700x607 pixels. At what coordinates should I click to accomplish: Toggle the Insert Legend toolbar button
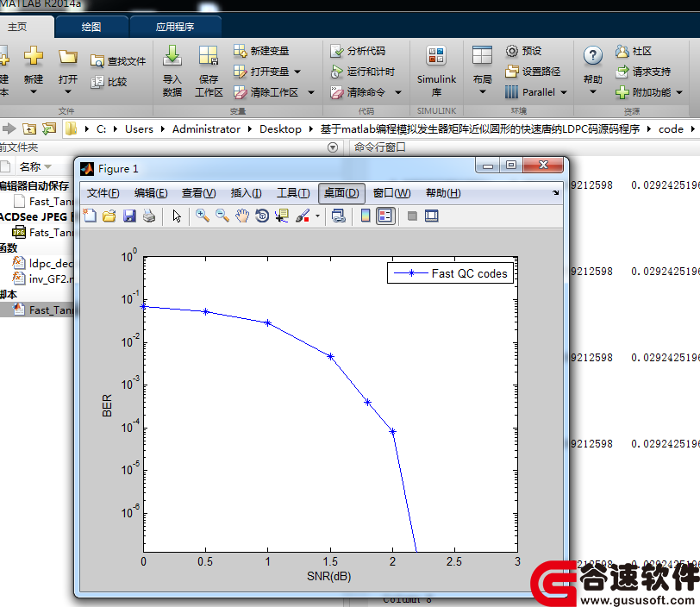(x=385, y=216)
